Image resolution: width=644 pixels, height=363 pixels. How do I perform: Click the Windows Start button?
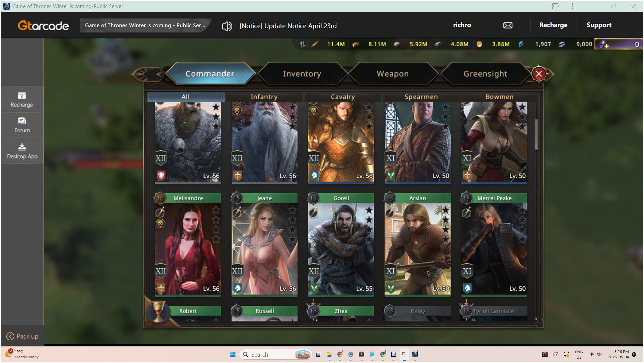pos(233,354)
